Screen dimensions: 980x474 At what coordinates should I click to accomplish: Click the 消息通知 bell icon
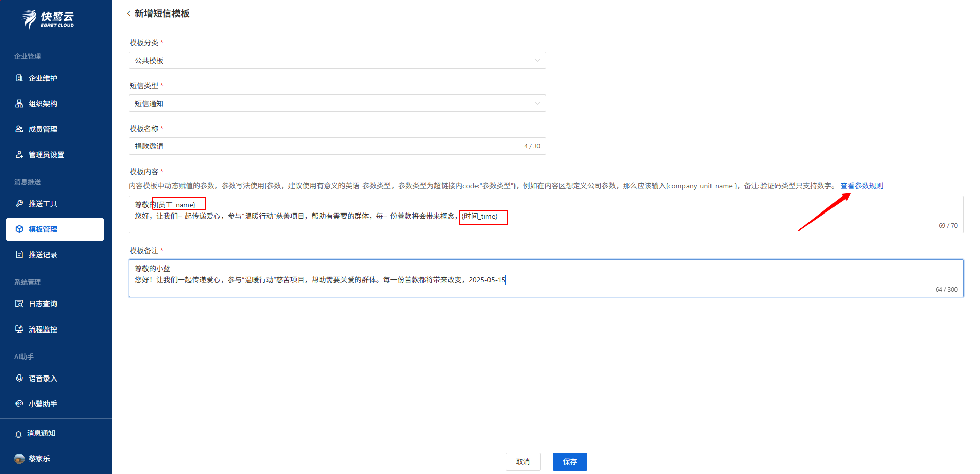point(19,434)
